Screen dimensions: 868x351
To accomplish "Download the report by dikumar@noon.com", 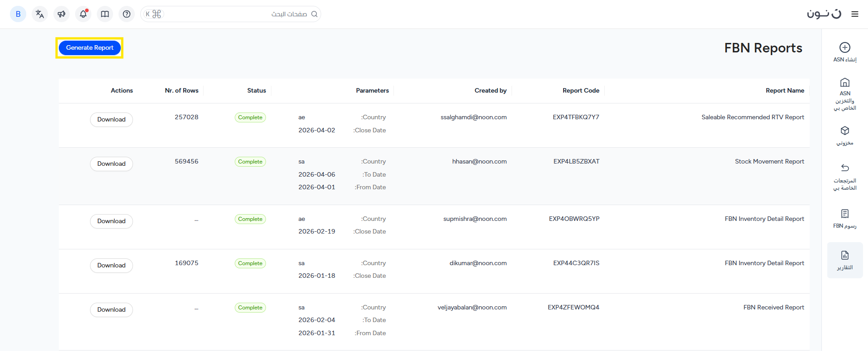I will coord(111,266).
